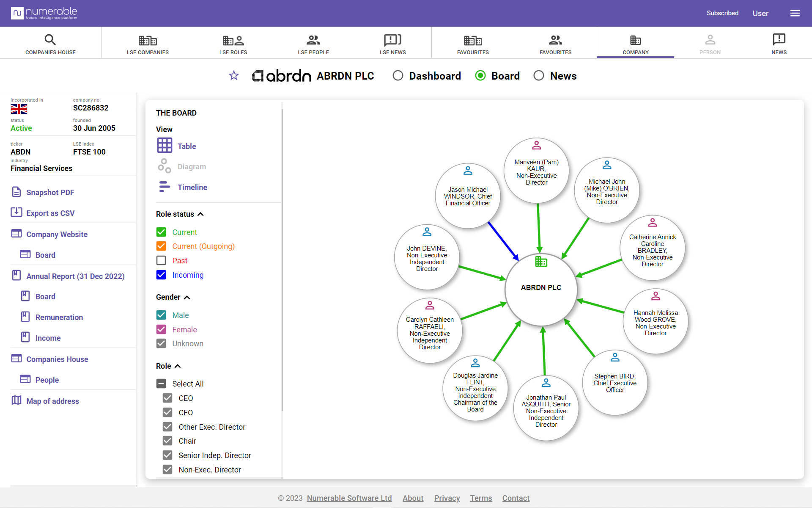Image resolution: width=812 pixels, height=508 pixels.
Task: Click the Company Website browser icon
Action: [16, 234]
